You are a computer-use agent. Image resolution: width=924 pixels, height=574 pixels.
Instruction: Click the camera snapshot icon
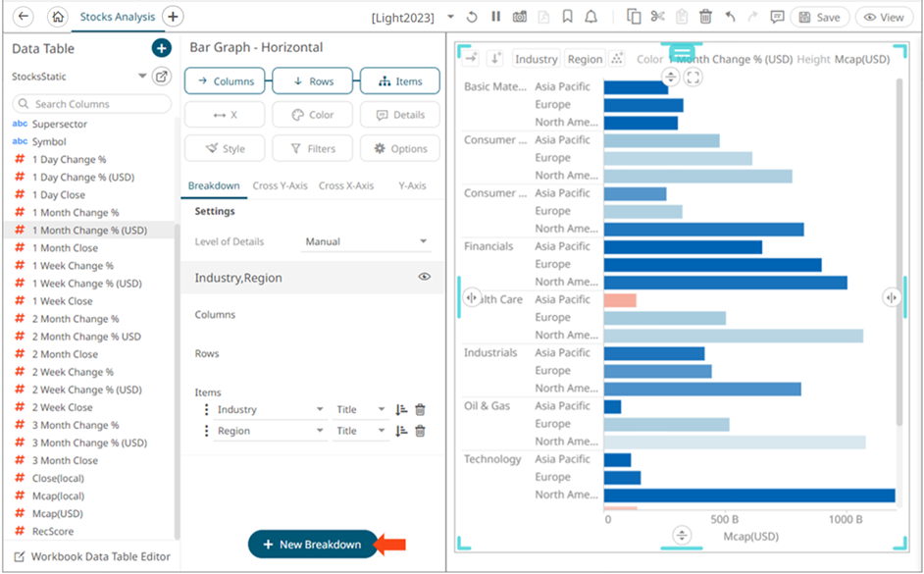click(519, 17)
